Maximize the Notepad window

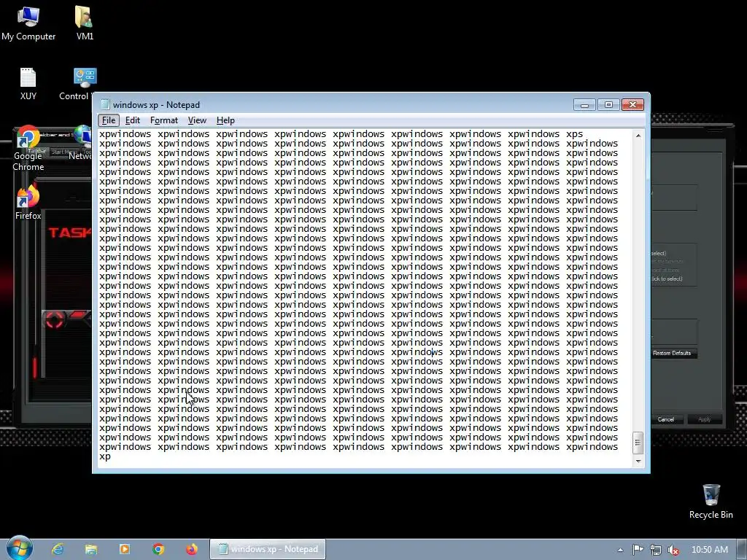(x=608, y=105)
